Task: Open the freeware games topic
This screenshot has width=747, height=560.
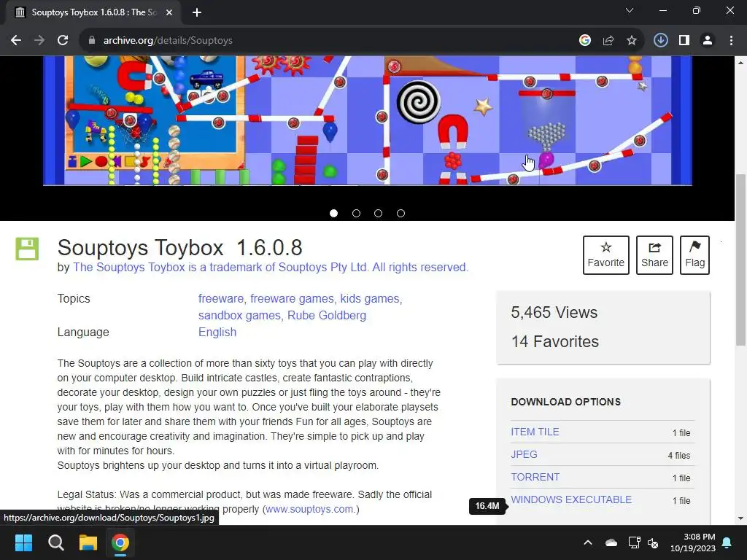Action: [292, 298]
